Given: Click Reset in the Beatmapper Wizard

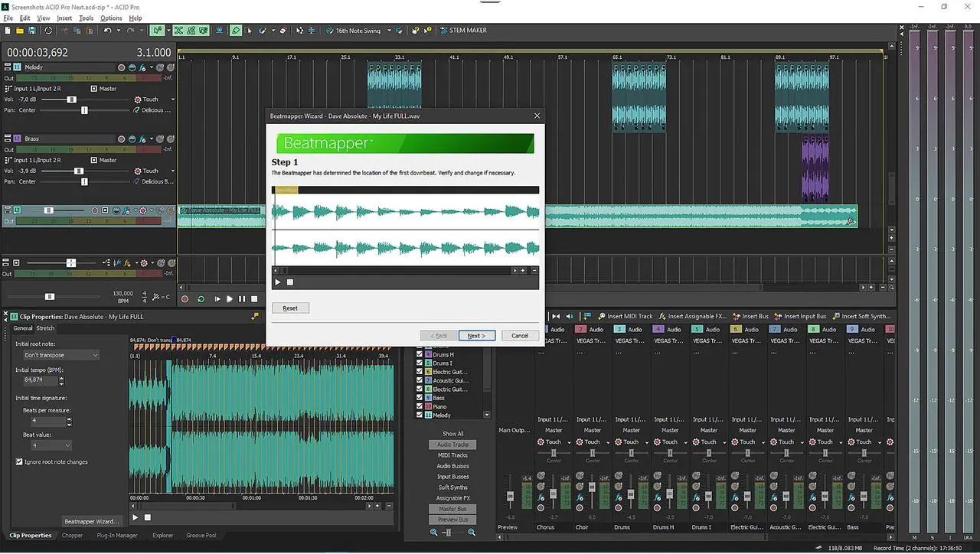Looking at the screenshot, I should click(x=290, y=308).
